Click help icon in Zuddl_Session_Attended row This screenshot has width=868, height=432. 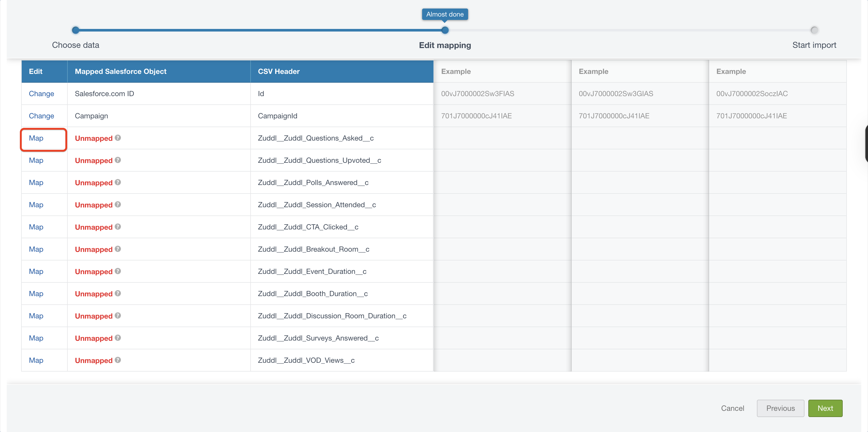[x=118, y=205]
